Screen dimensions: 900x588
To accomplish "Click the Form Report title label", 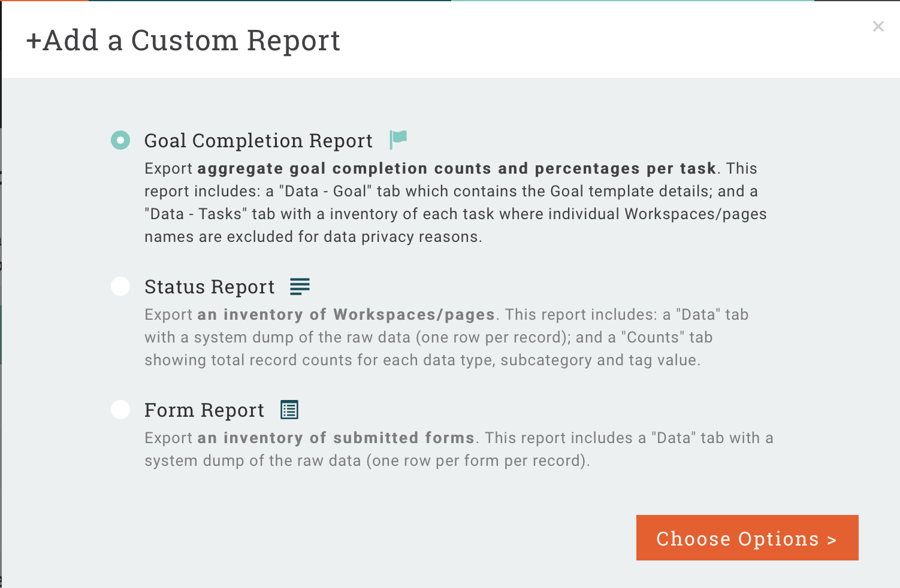I will 204,410.
